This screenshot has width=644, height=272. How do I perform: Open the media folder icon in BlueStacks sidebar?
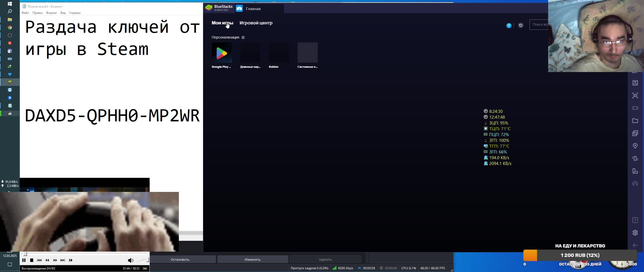635,121
